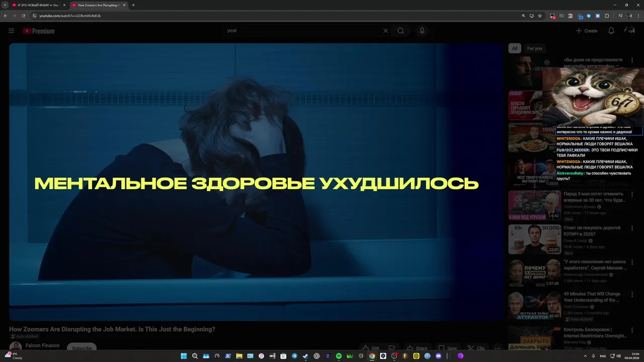The width and height of the screenshot is (644, 362).
Task: Open options menu for 'Вы даже не представляете' video
Action: (632, 60)
